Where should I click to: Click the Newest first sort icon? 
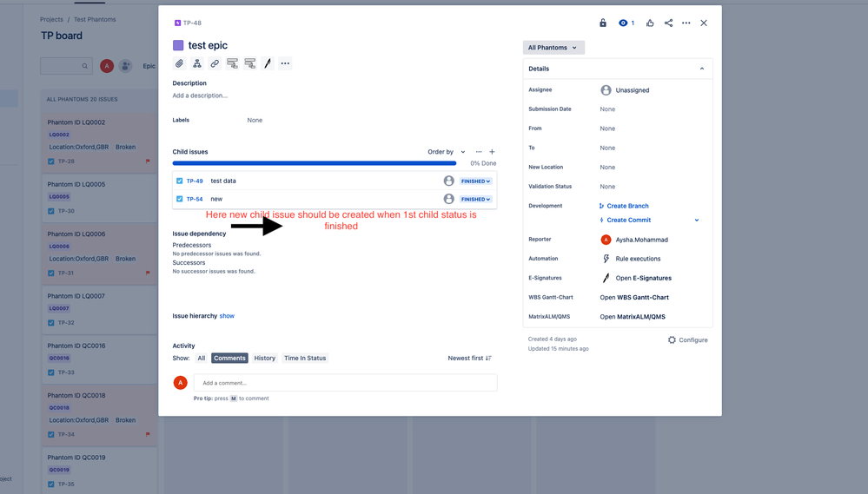(488, 359)
